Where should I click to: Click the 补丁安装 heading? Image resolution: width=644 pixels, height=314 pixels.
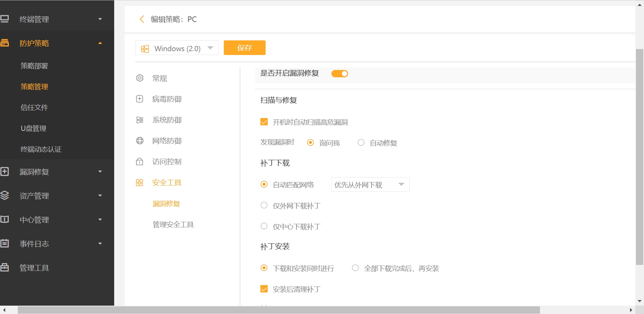pyautogui.click(x=275, y=246)
